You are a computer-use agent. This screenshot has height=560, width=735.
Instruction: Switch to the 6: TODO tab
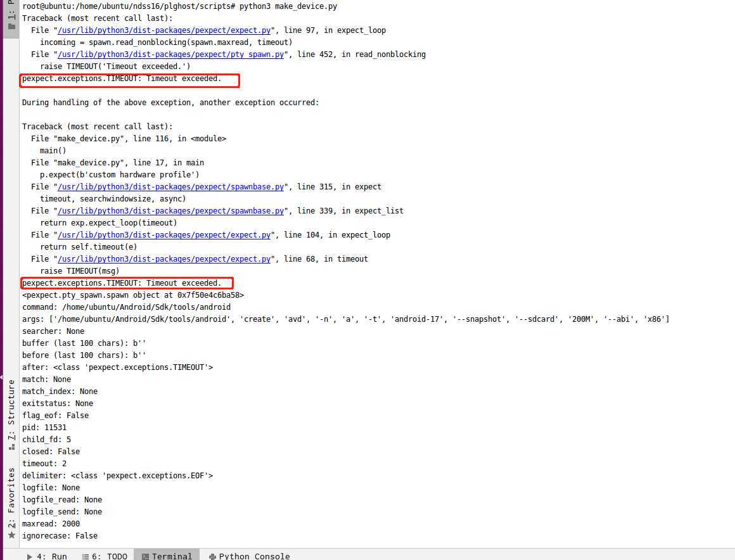(x=105, y=556)
